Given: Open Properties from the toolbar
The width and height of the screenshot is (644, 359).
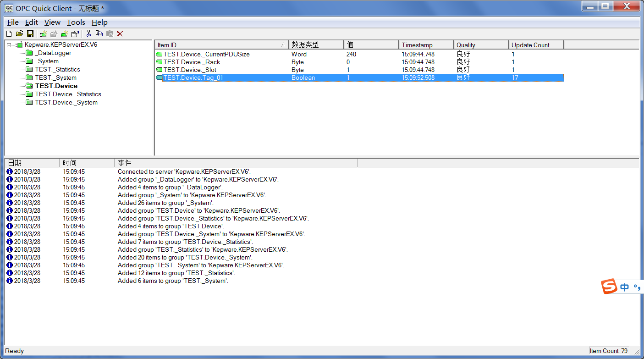Looking at the screenshot, I should [x=75, y=33].
